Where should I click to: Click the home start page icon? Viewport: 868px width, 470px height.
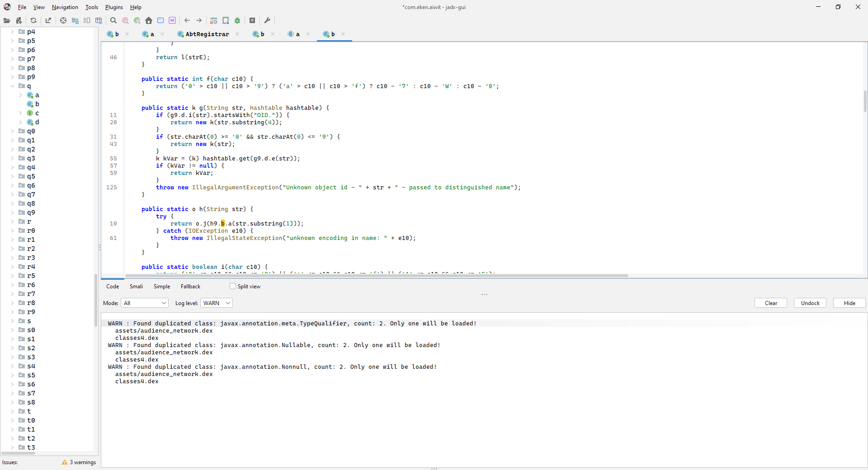coord(149,20)
